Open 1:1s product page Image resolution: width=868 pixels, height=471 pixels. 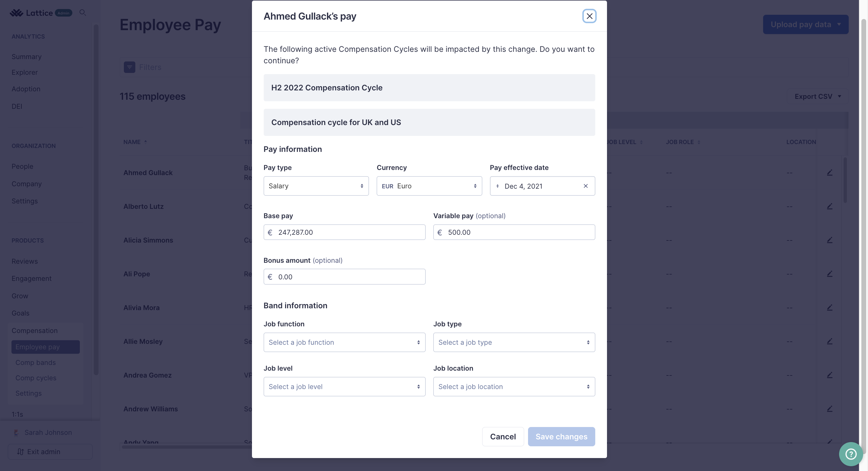[x=17, y=414]
